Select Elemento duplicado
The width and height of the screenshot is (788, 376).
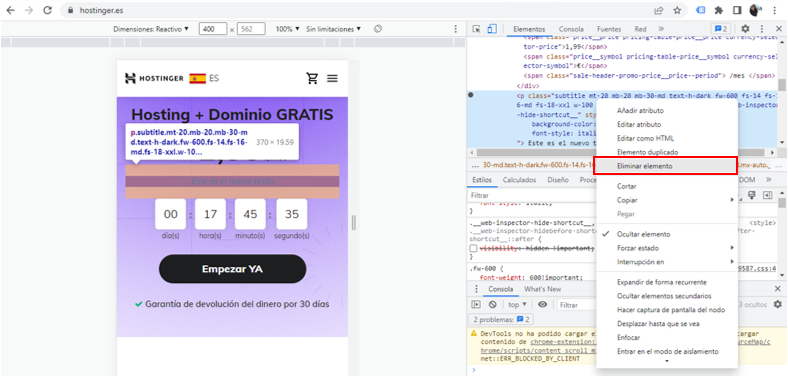pyautogui.click(x=667, y=152)
